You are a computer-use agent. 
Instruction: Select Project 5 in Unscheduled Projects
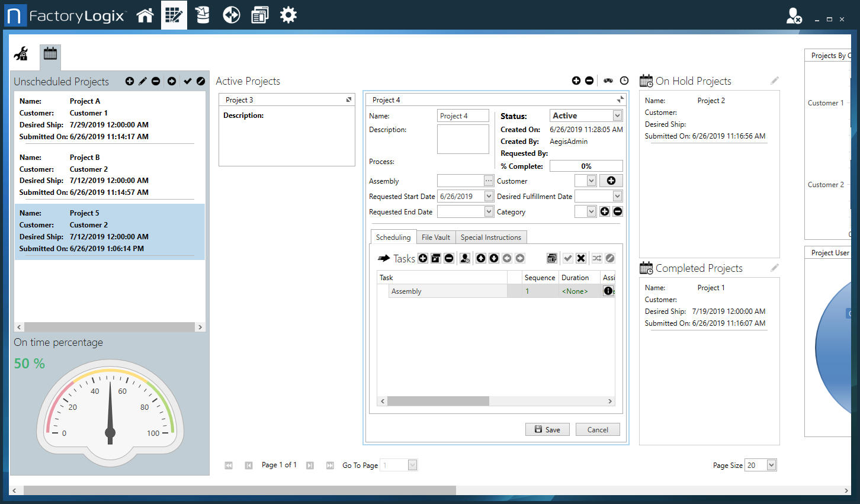[110, 230]
